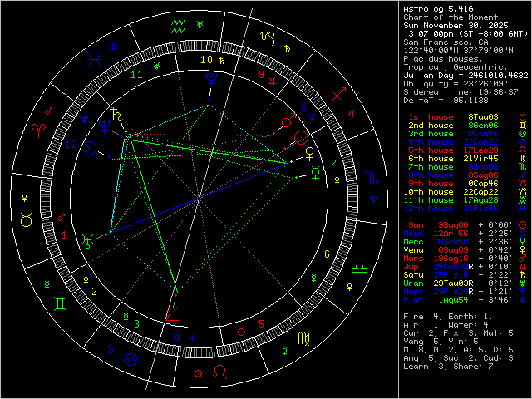Select the red Mars planet glyph in house 8
Image resolution: width=532 pixels, height=399 pixels.
289,121
